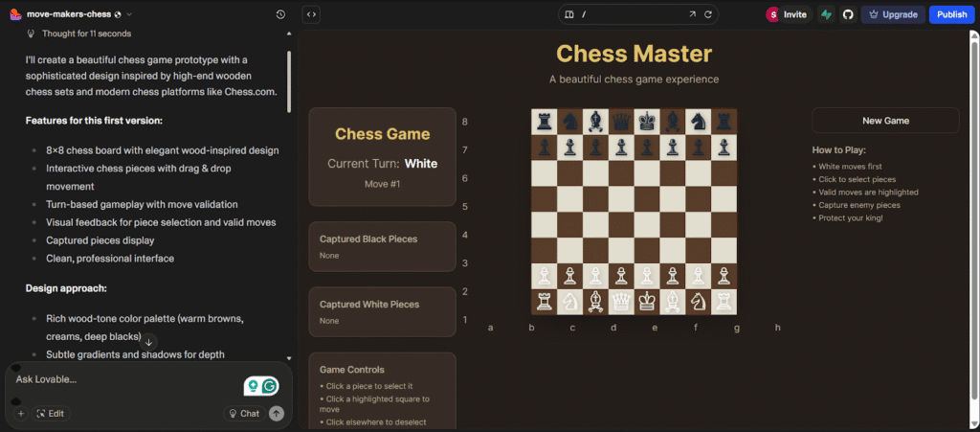The image size is (980, 432).
Task: Click the send arrow button
Action: point(277,413)
